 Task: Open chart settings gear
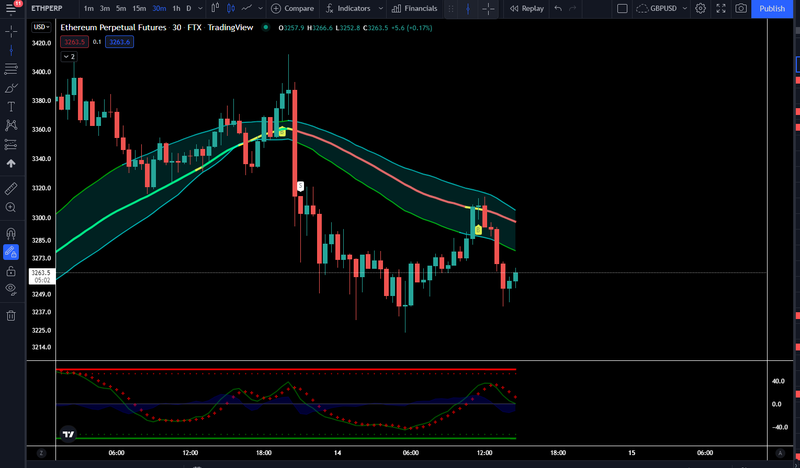701,8
